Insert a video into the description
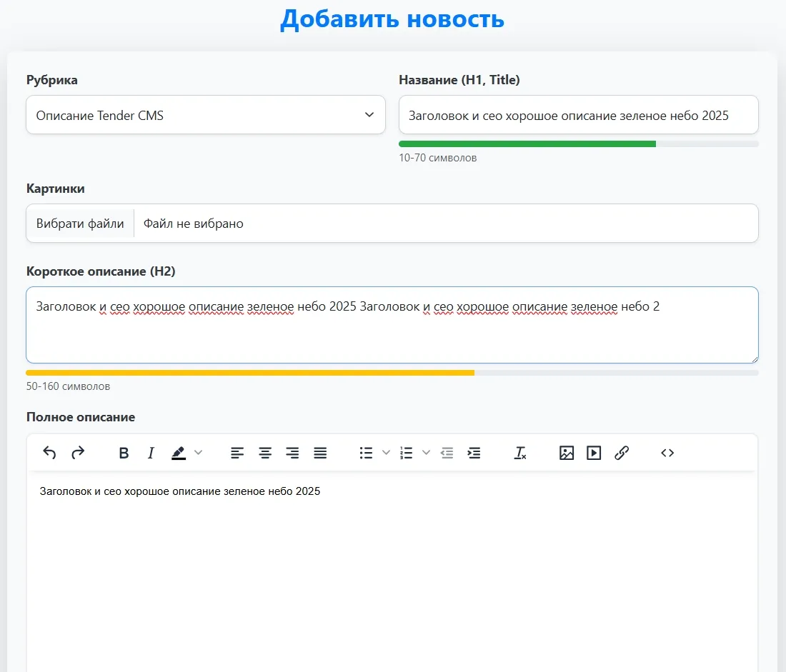The width and height of the screenshot is (786, 672). pos(593,453)
